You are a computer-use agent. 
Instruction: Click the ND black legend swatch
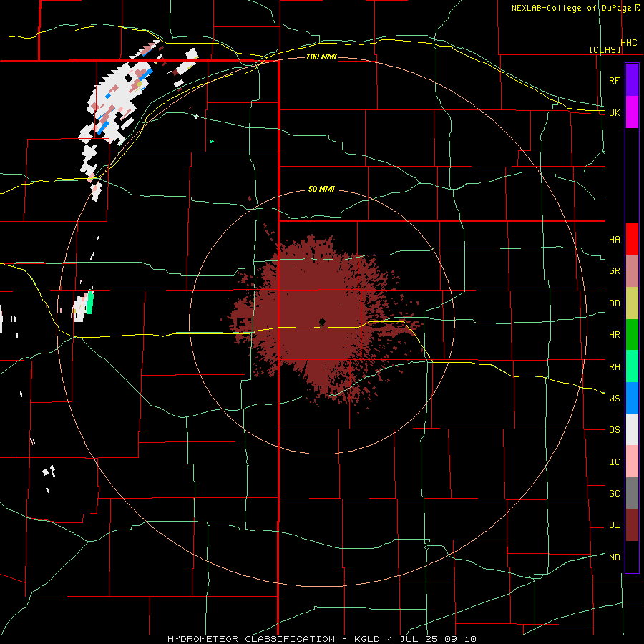[x=632, y=557]
